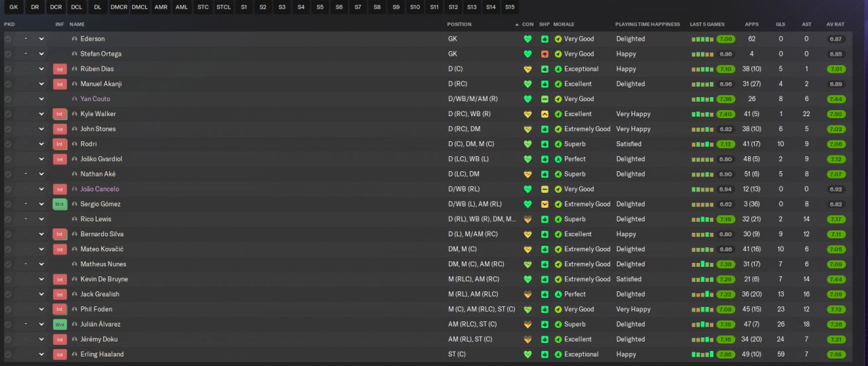Open the position dropdown for Bernardo Silva
The width and height of the screenshot is (868, 366).
41,234
